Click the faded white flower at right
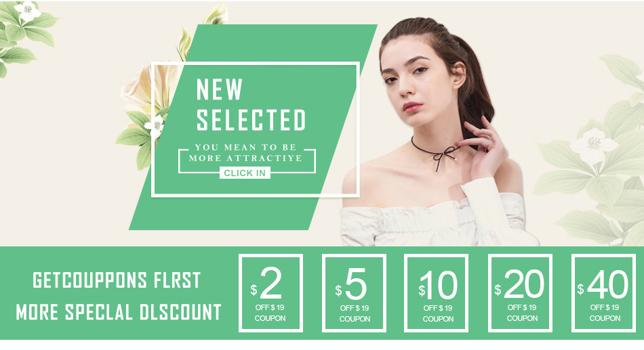Screen dimensions: 644x350 click(593, 144)
